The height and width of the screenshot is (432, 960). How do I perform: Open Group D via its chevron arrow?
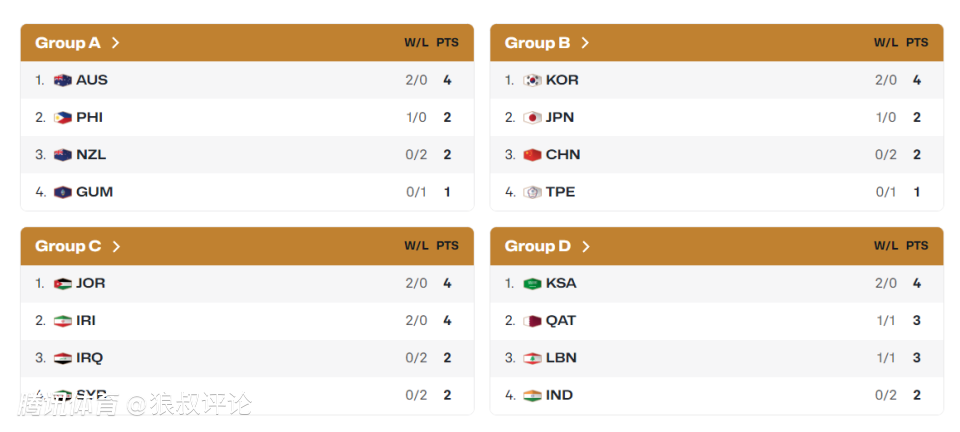586,246
